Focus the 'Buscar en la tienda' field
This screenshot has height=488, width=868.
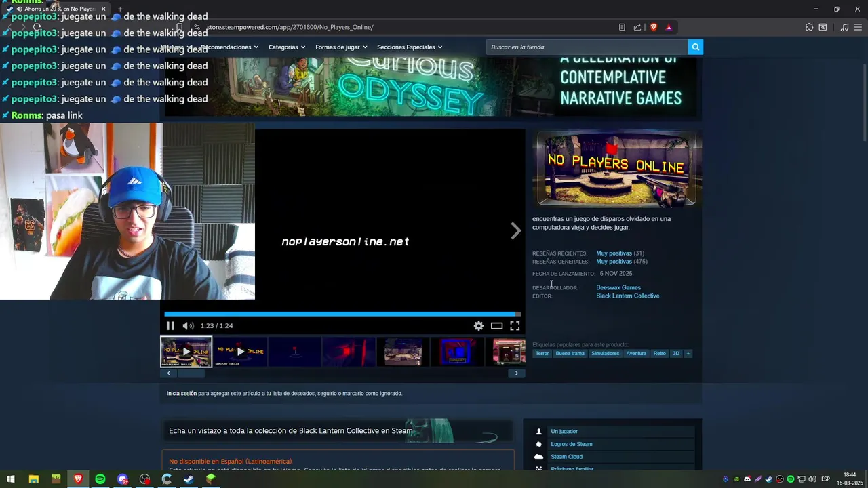[x=587, y=47]
